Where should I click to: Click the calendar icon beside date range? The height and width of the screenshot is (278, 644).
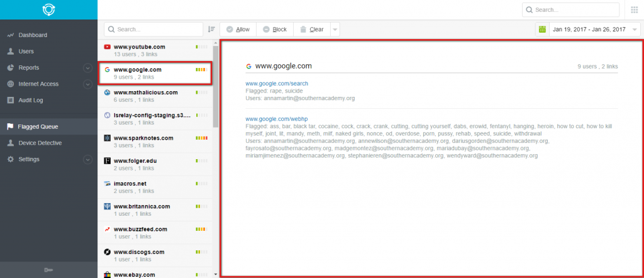pos(542,29)
